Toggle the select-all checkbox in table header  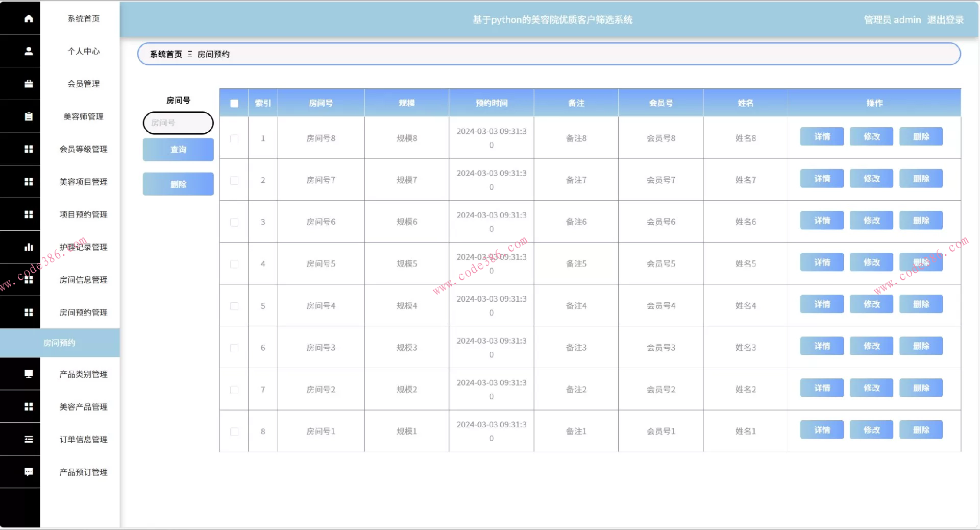click(x=234, y=103)
